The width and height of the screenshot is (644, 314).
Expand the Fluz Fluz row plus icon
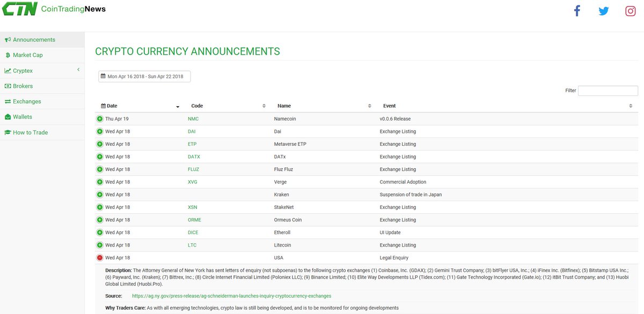[100, 169]
